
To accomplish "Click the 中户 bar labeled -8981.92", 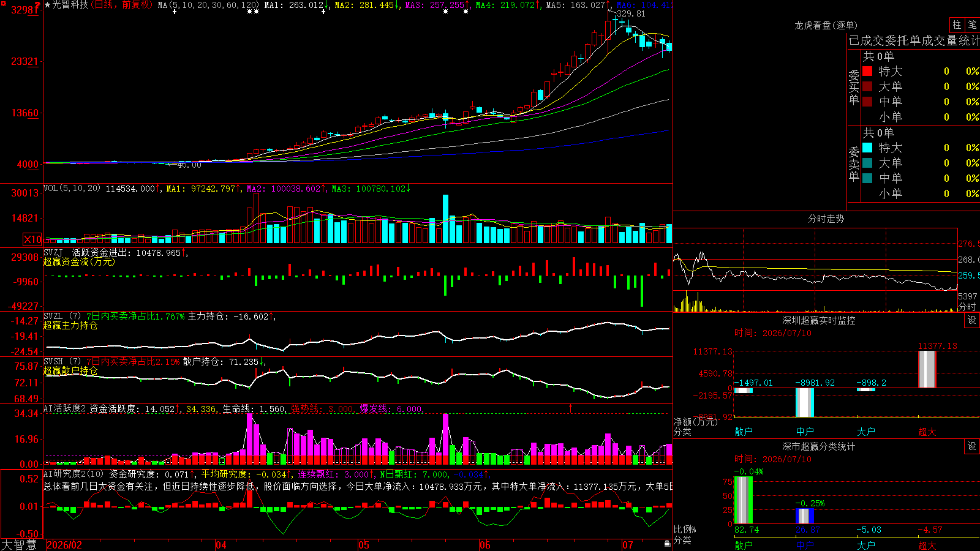I will coord(805,402).
